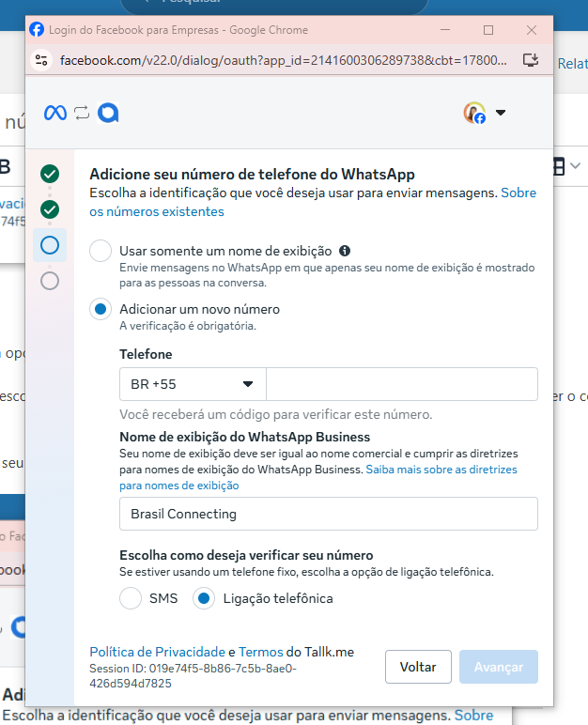Click the URL in the address bar
This screenshot has width=588, height=725.
coord(283,60)
